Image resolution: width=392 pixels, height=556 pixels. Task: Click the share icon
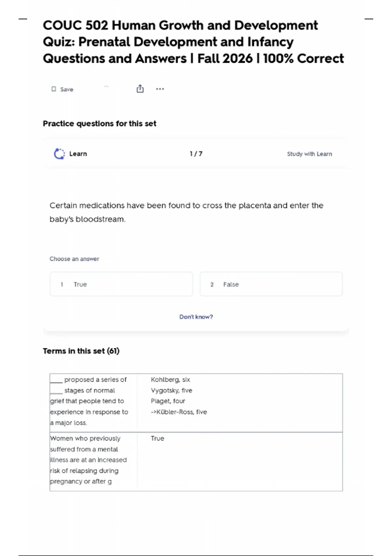tap(140, 89)
